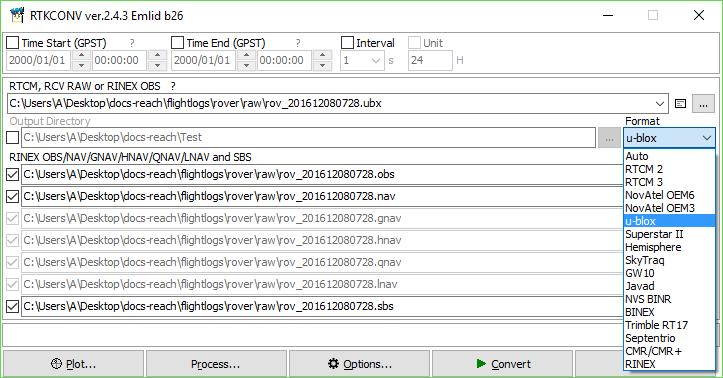
Task: Select highlighted u-blox list option
Action: tap(669, 221)
